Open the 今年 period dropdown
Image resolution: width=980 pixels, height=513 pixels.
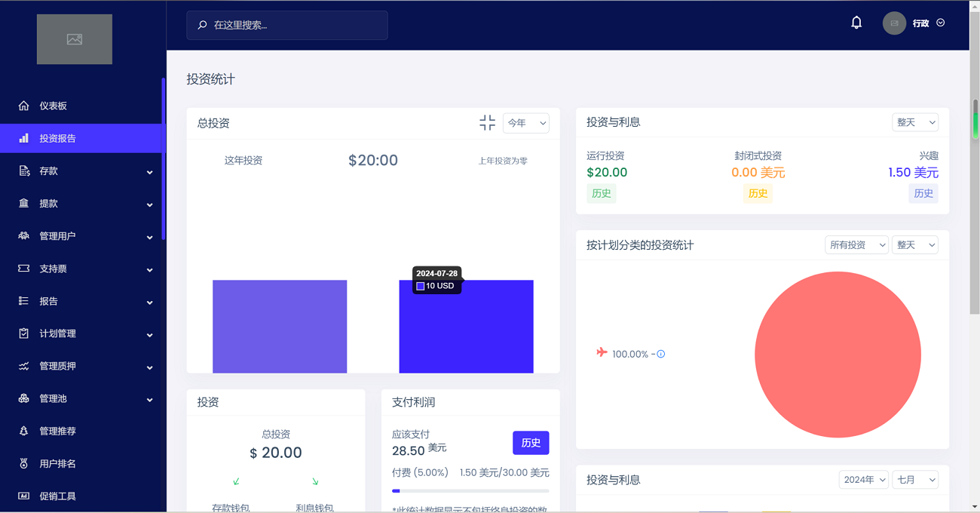pyautogui.click(x=525, y=123)
